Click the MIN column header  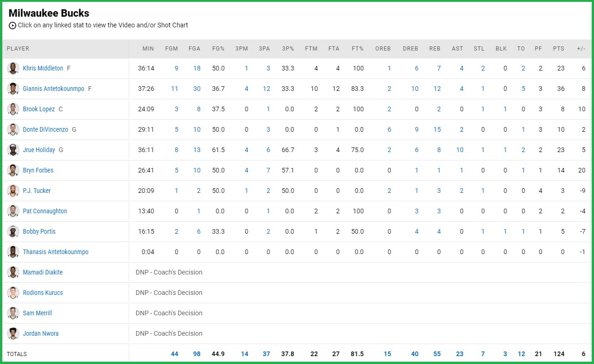point(148,49)
